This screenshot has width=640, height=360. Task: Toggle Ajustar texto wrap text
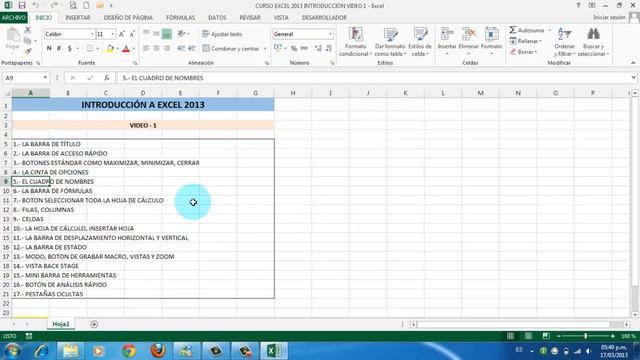pyautogui.click(x=222, y=34)
